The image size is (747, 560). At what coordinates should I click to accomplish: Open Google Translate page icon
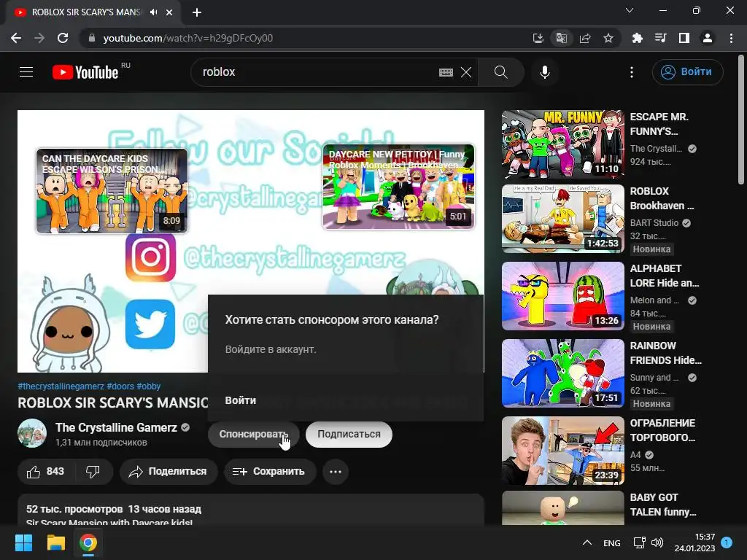(562, 38)
